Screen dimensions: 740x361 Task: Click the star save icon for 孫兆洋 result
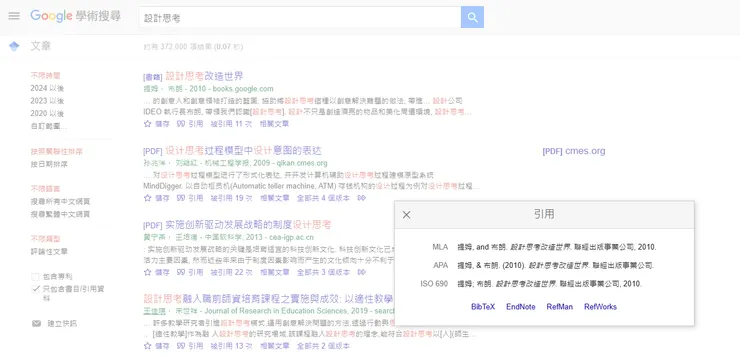147,198
